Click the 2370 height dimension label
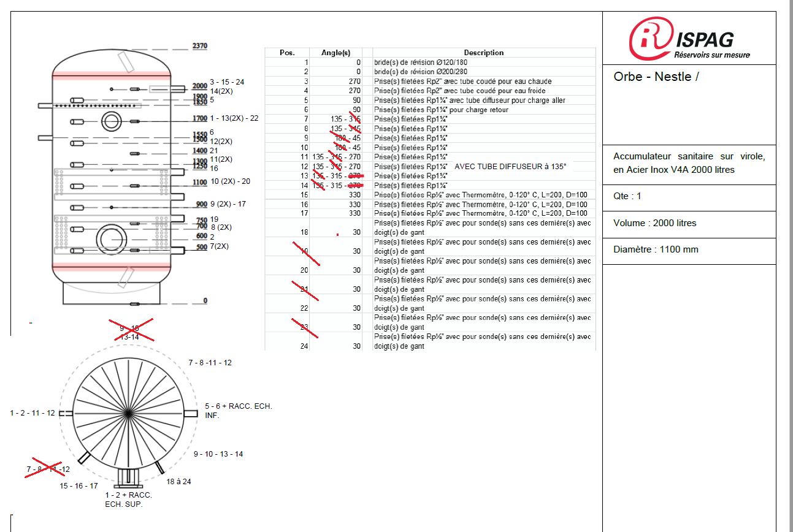Image resolution: width=793 pixels, height=532 pixels. (199, 46)
